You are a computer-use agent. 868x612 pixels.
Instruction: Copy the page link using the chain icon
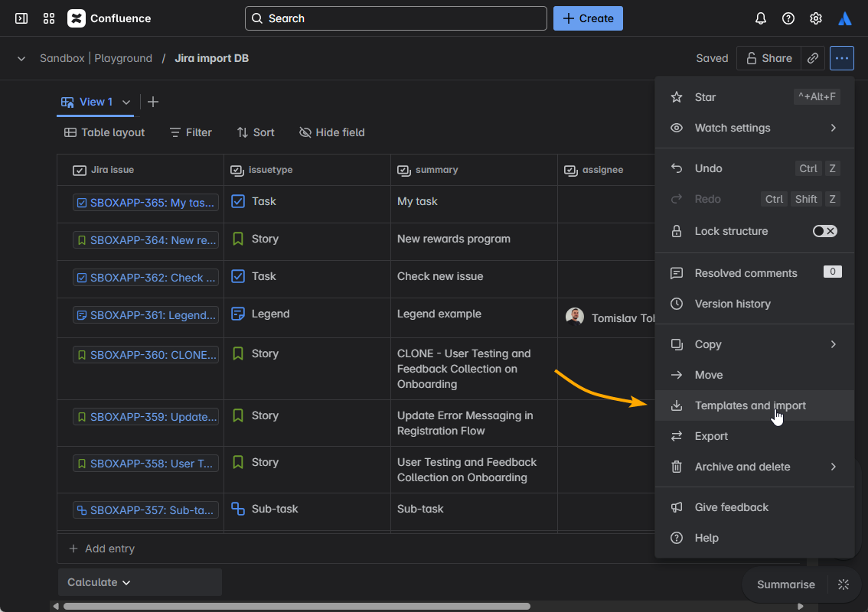813,57
